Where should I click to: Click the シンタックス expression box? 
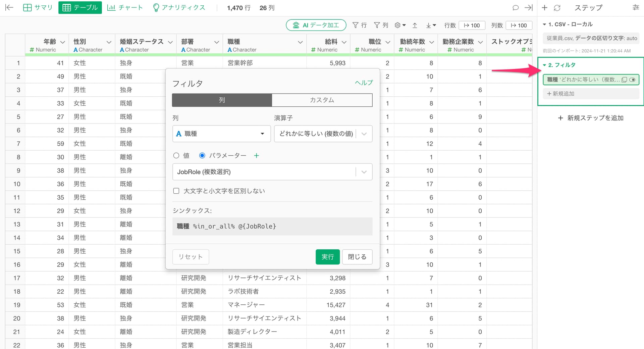coord(272,227)
